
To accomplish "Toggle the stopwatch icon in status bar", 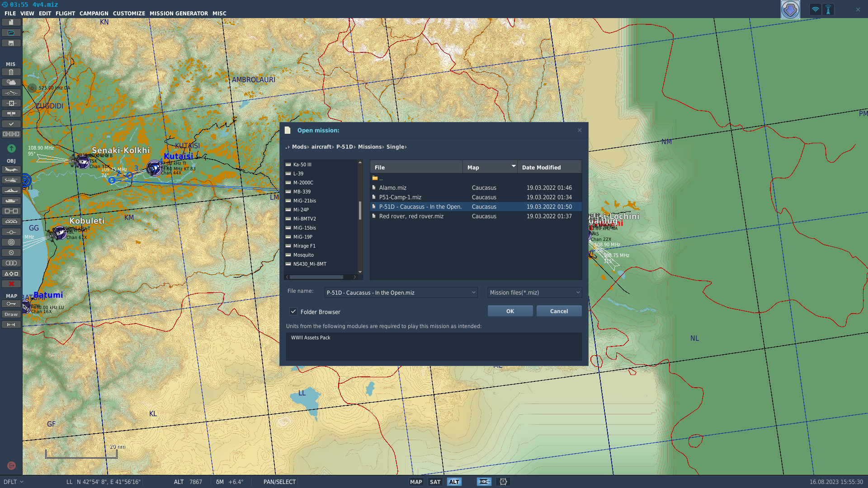I will tap(503, 482).
